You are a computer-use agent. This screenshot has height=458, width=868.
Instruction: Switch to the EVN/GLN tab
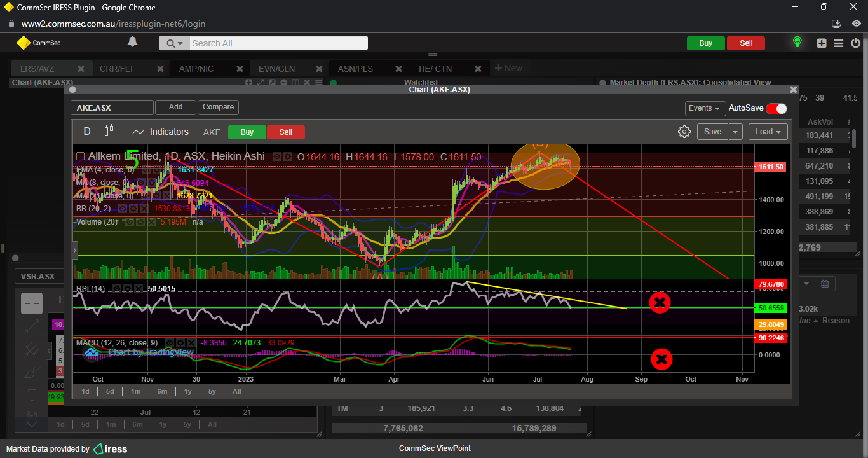coord(276,69)
